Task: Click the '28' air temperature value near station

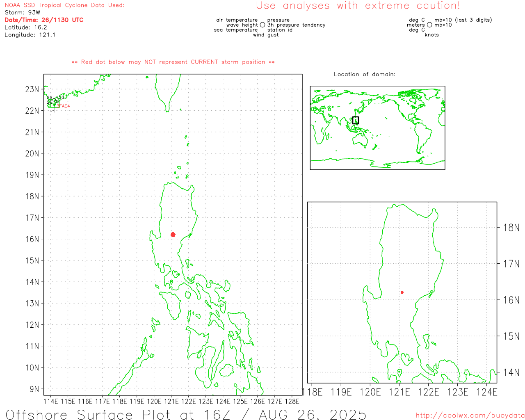Action: 50,98
